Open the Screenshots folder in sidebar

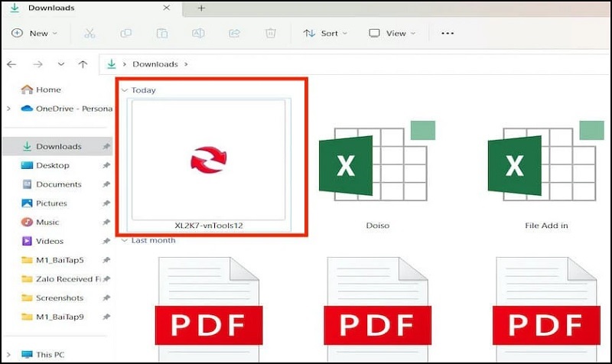59,298
